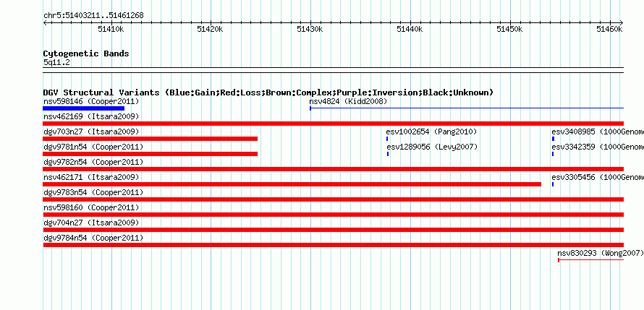Click the small blue esv1002654 marker
Screen dimensions: 644x310
pyautogui.click(x=387, y=139)
